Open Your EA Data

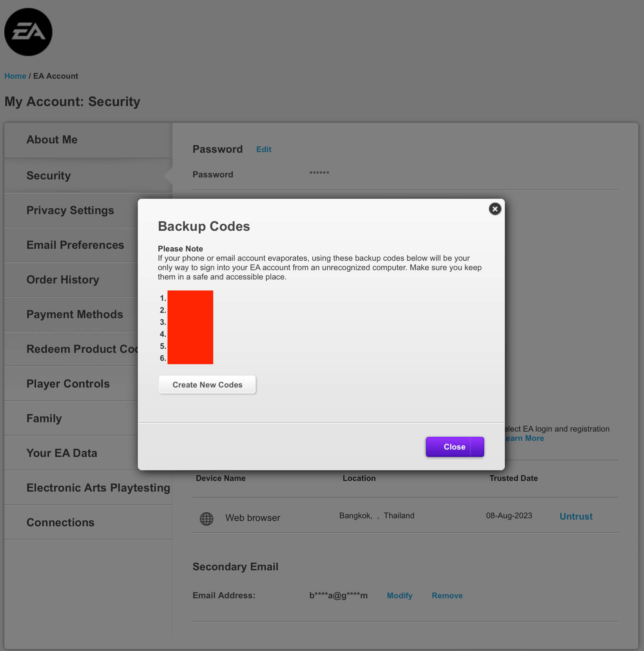(62, 453)
